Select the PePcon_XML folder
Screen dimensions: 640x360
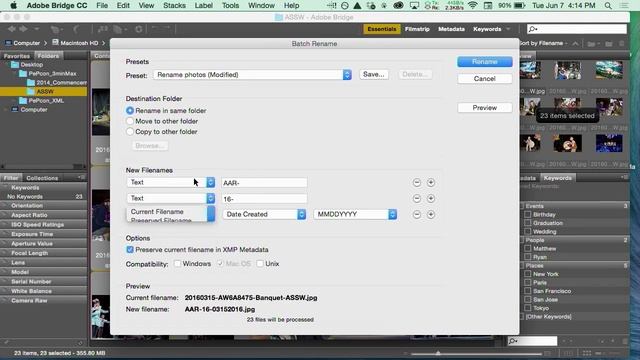[x=46, y=100]
